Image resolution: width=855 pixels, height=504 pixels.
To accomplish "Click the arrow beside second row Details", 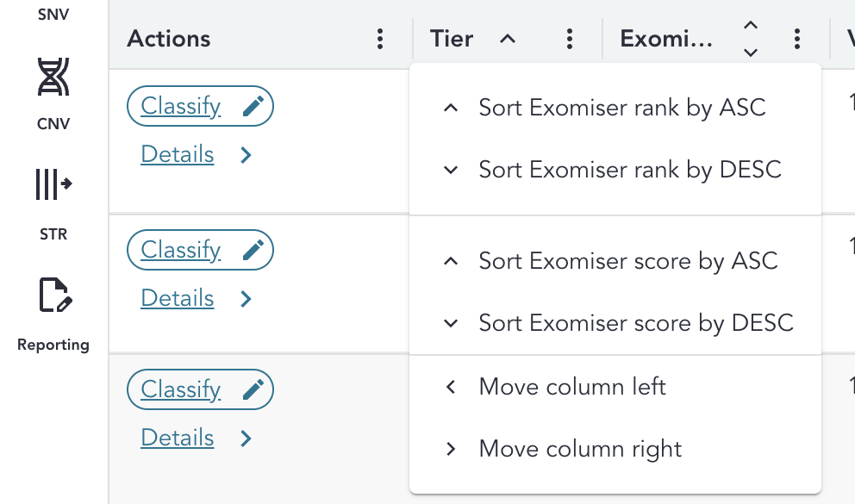I will (246, 298).
